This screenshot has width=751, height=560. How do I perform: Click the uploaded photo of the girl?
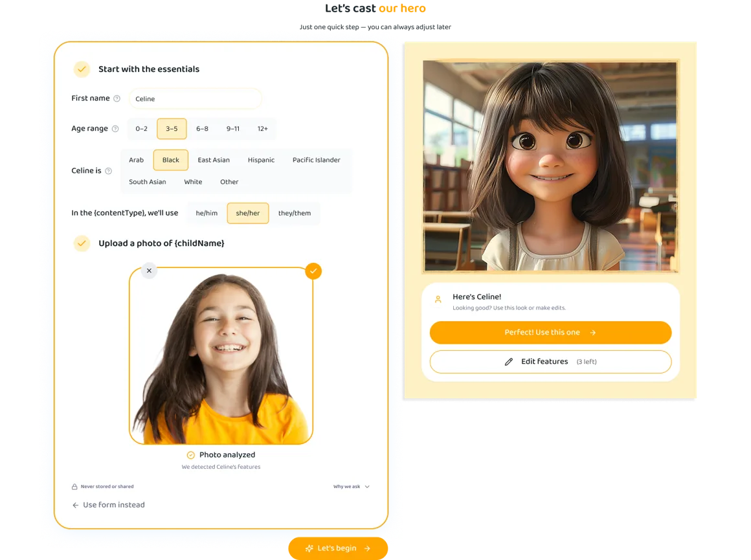[221, 356]
